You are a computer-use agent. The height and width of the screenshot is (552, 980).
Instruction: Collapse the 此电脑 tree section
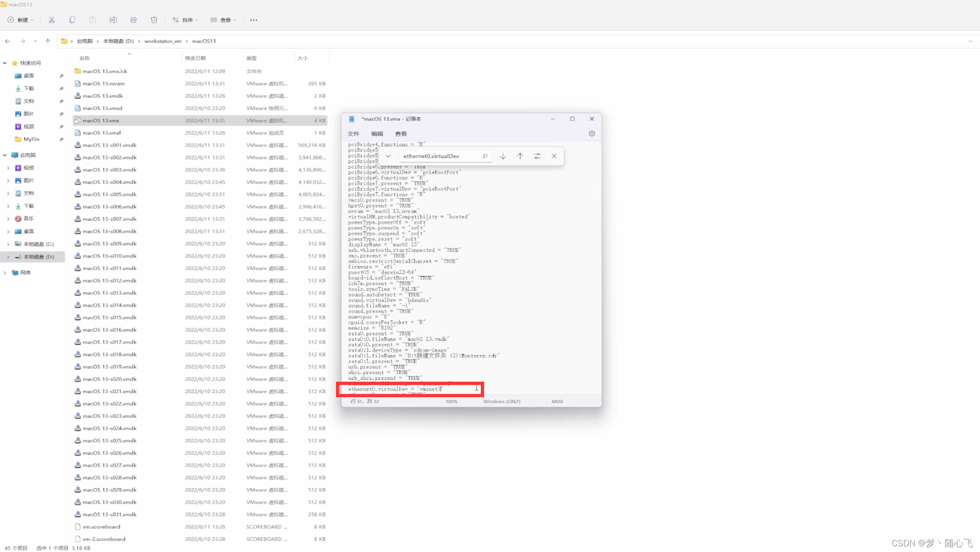coord(5,155)
